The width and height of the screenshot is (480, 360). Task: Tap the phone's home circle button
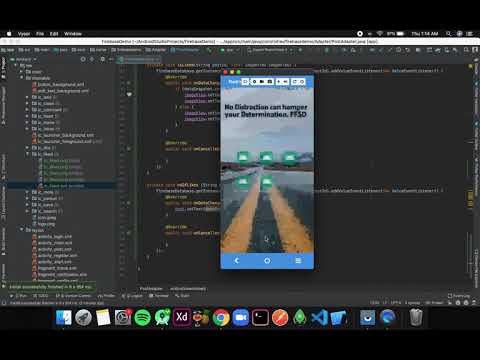[x=267, y=261]
